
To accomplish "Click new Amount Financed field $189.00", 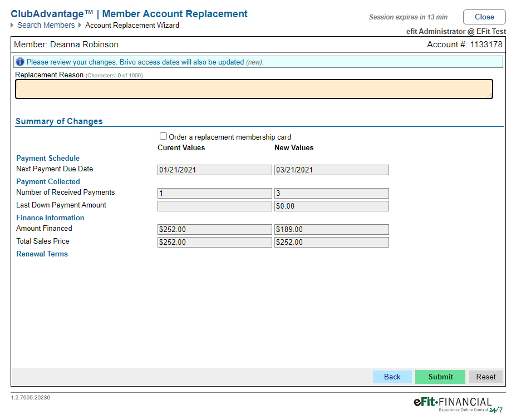I will click(x=332, y=229).
